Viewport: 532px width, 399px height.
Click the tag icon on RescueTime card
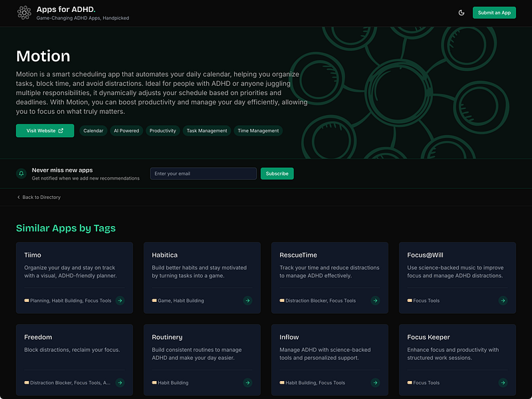(282, 301)
